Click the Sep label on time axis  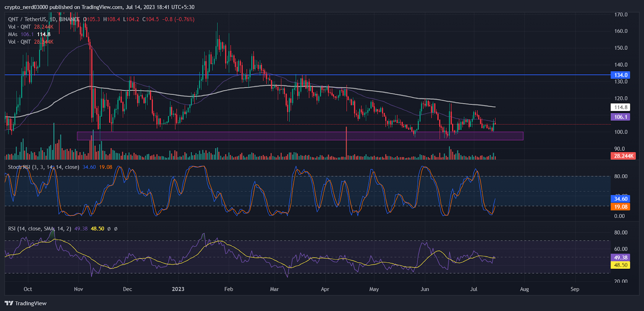tap(575, 289)
